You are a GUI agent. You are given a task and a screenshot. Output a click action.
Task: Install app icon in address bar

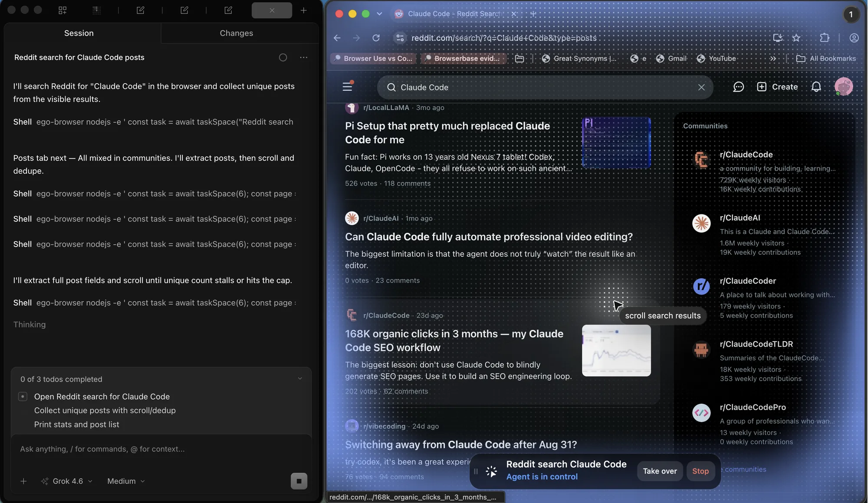(x=778, y=38)
